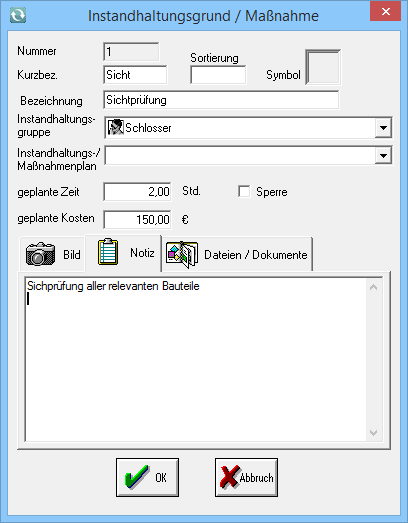Click the Schlosser worker icon in dropdown
The height and width of the screenshot is (523, 408).
(x=116, y=127)
